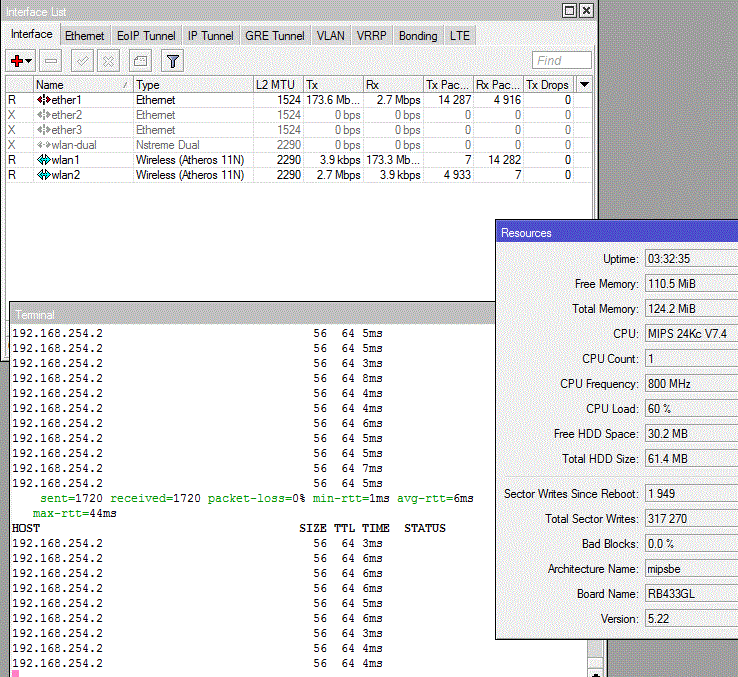The width and height of the screenshot is (738, 677).
Task: Switch to the EoIP Tunnel tab
Action: click(146, 36)
